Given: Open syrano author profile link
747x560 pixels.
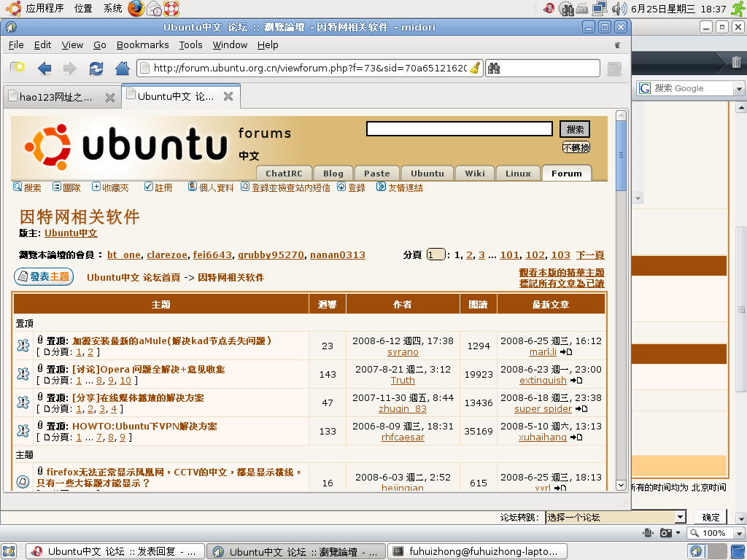Looking at the screenshot, I should pos(403,352).
